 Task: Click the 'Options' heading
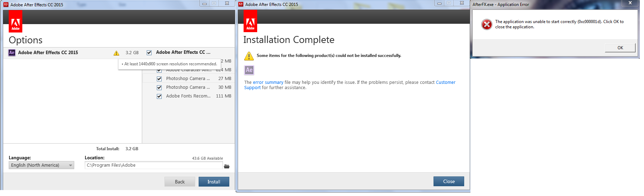[26, 40]
